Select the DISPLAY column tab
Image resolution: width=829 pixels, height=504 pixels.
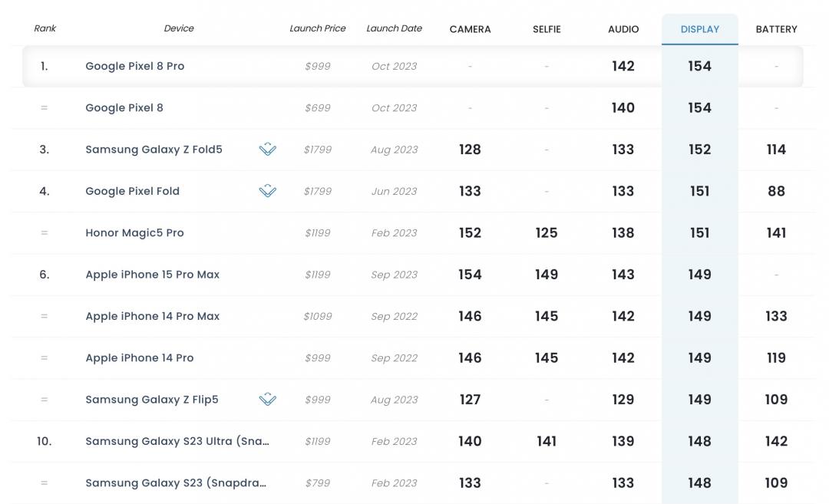[700, 29]
